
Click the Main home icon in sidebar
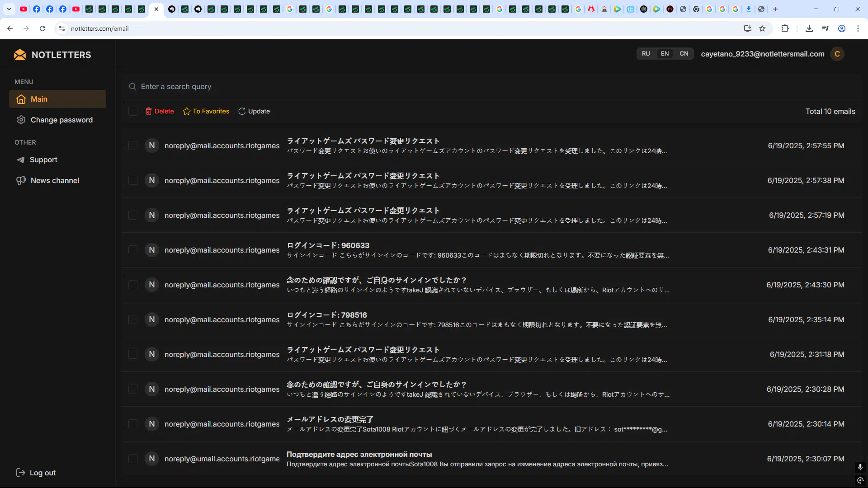coord(21,99)
